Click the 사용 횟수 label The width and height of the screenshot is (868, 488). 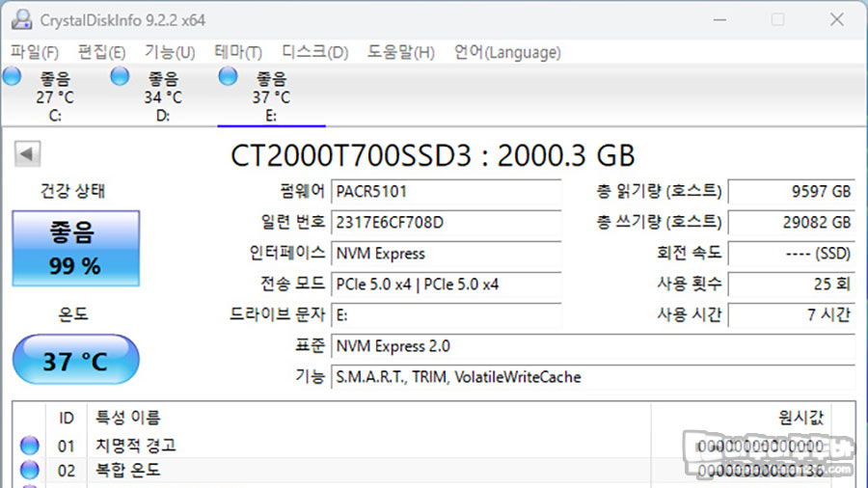690,285
